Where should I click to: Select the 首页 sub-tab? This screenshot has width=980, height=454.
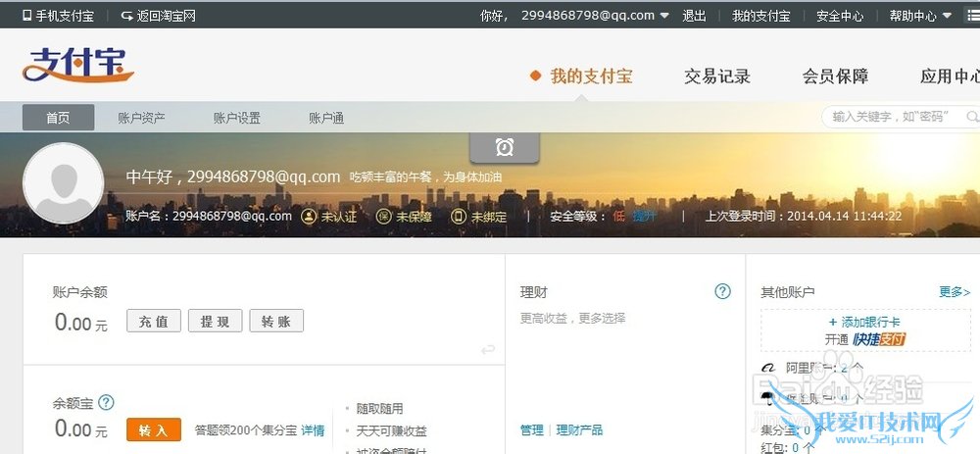[58, 118]
